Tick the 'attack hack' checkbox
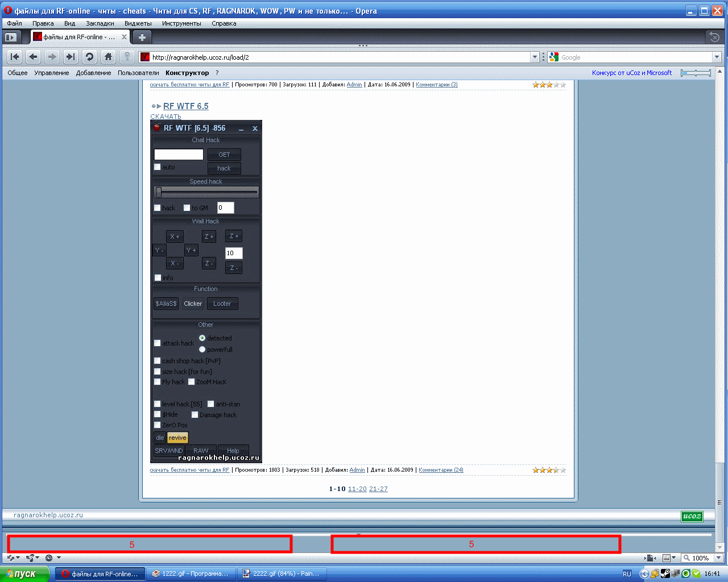 click(x=158, y=343)
